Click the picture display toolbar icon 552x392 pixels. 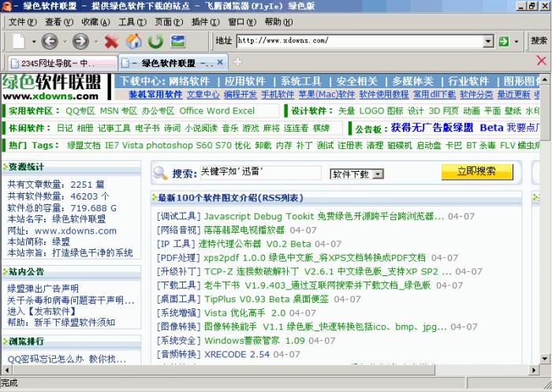tap(177, 41)
